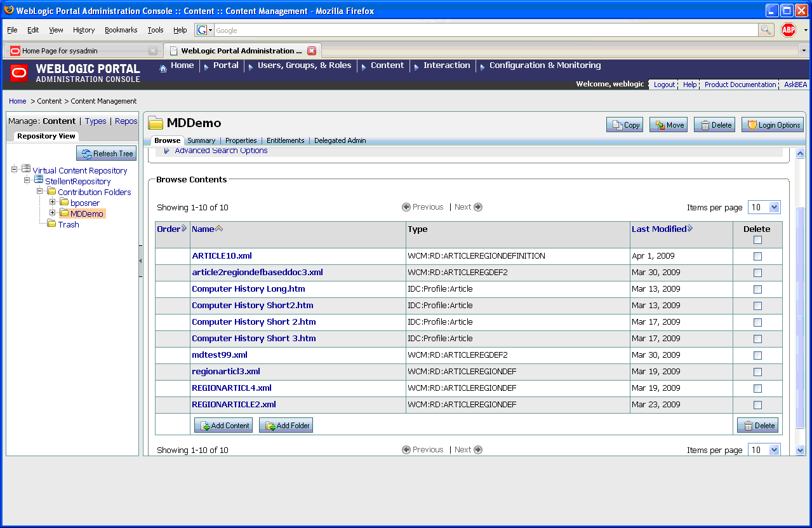This screenshot has width=812, height=528.
Task: Click the Home house icon in navigation
Action: point(163,68)
